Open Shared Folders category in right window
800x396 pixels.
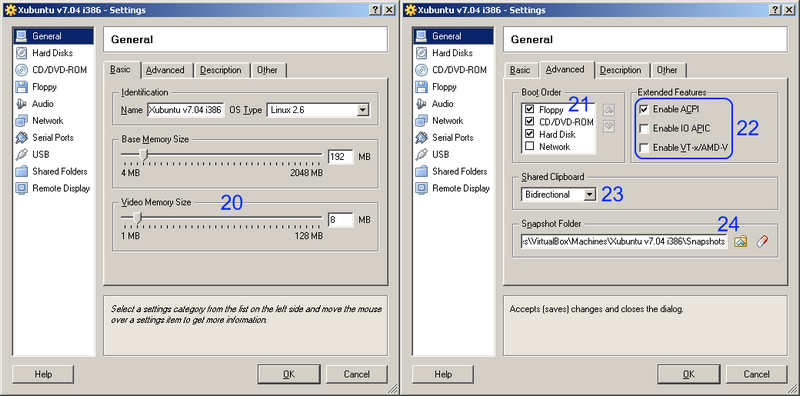point(451,171)
